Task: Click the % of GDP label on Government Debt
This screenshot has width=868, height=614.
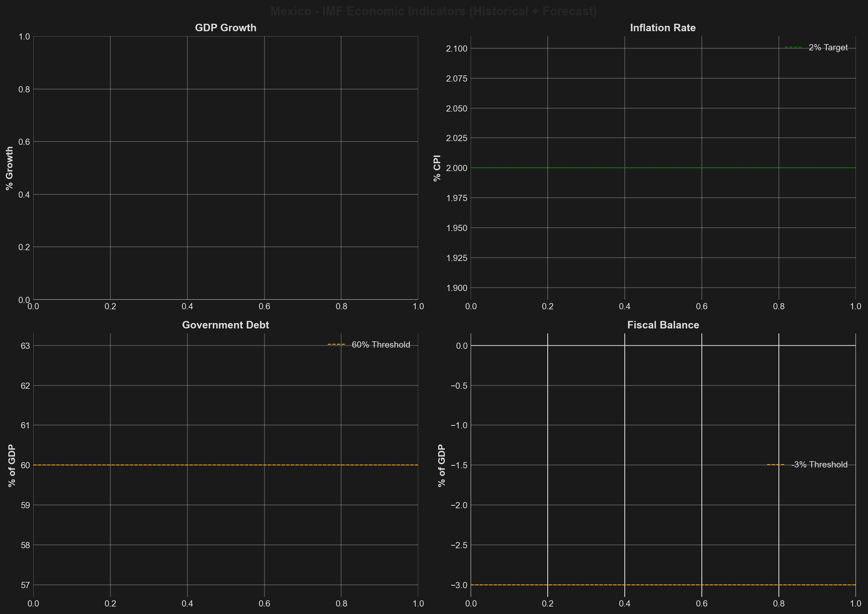Action: point(12,465)
